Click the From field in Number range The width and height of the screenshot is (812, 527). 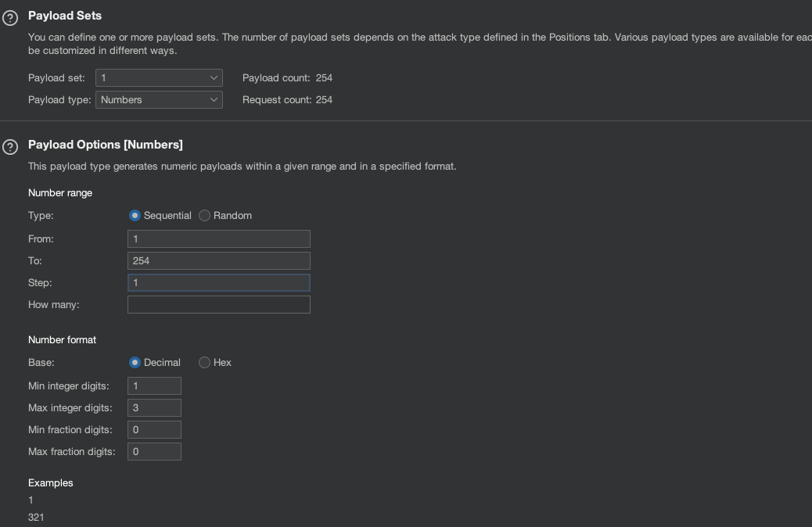tap(218, 239)
